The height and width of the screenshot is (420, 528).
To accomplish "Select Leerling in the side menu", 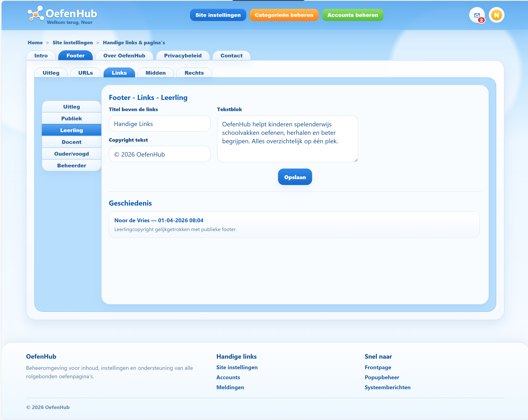I will click(72, 130).
